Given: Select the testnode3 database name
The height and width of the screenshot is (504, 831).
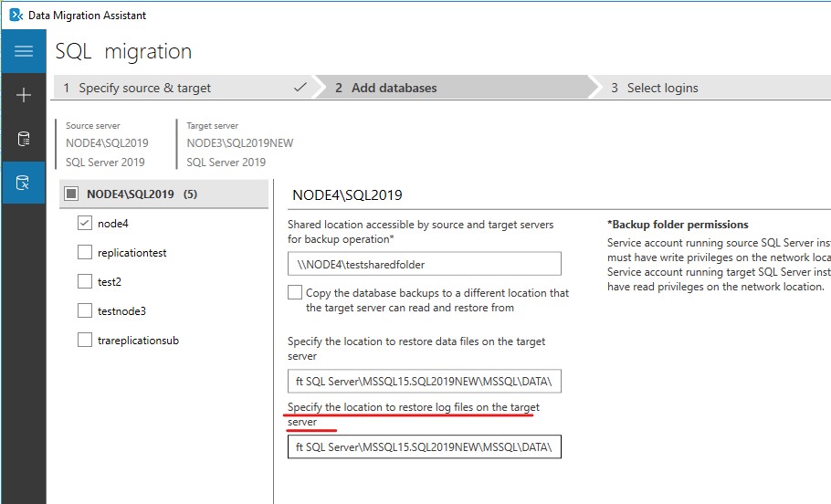Looking at the screenshot, I should [x=121, y=311].
